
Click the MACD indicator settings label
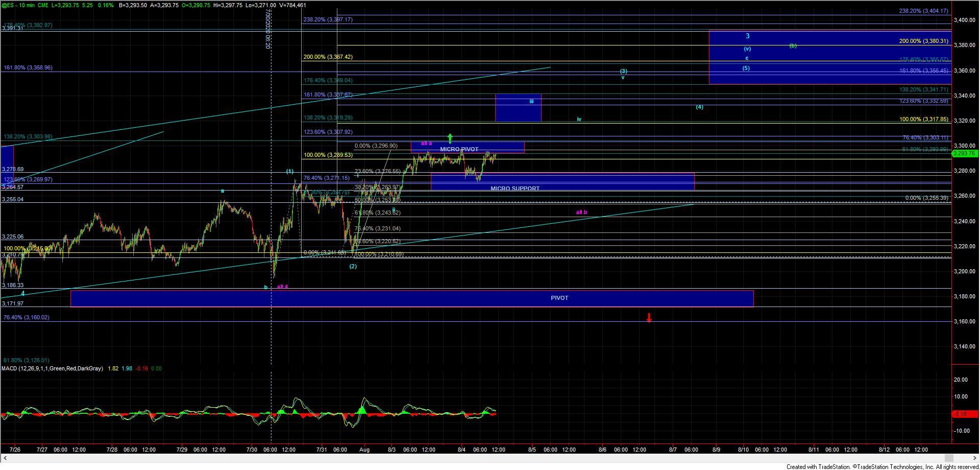coord(52,368)
